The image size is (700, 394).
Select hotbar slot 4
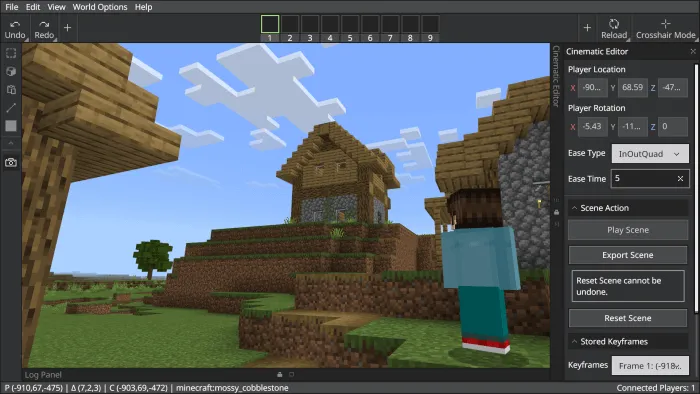(x=330, y=25)
